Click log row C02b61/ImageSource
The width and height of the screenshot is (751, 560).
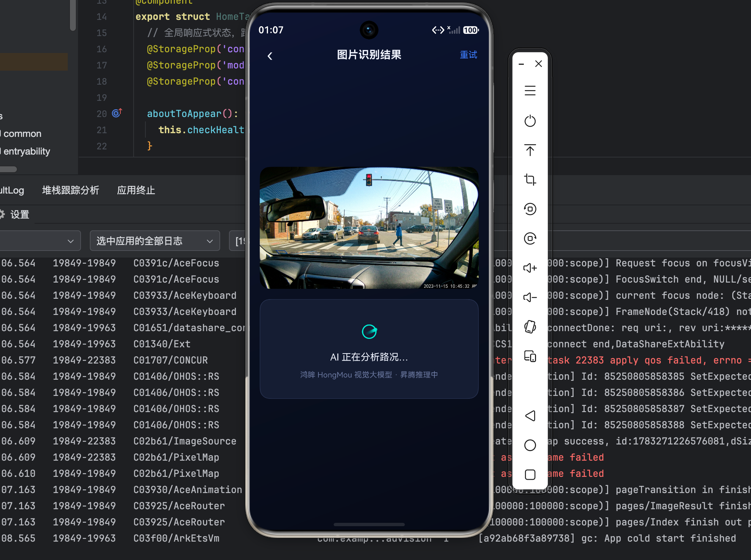185,441
